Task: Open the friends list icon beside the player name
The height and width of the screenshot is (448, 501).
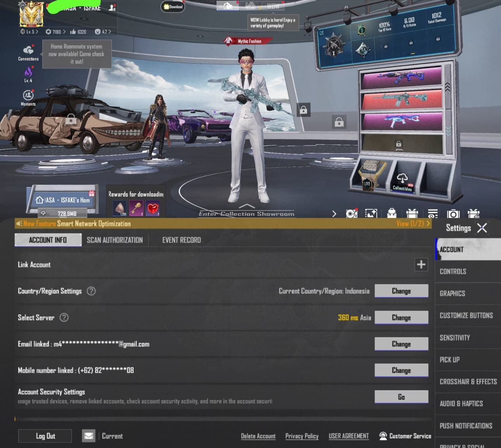Action: pyautogui.click(x=112, y=7)
